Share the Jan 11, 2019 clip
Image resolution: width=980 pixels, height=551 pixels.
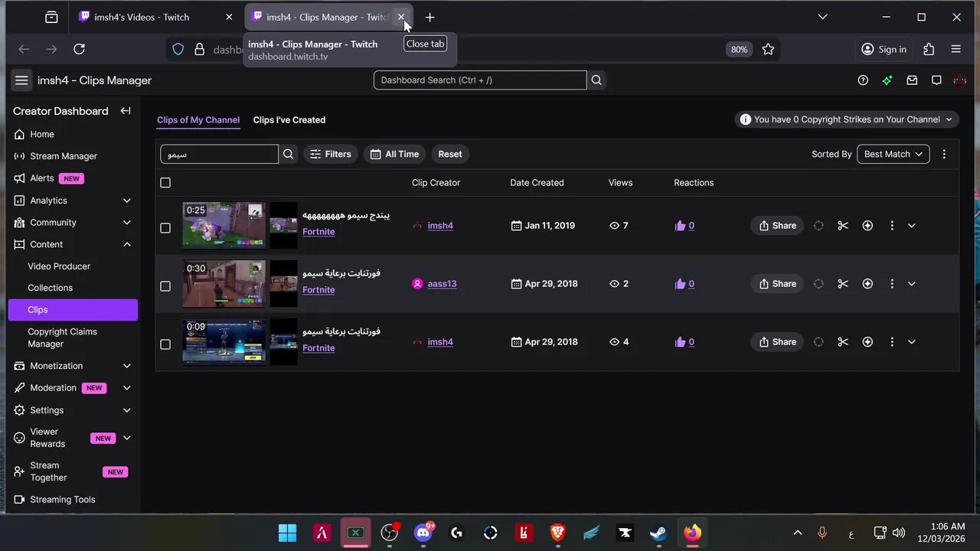pos(777,226)
